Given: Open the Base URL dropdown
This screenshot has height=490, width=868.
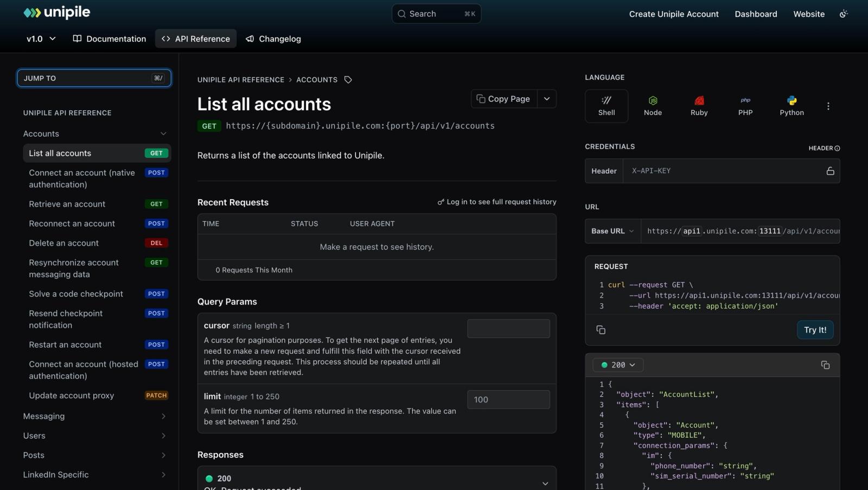Looking at the screenshot, I should pyautogui.click(x=612, y=231).
